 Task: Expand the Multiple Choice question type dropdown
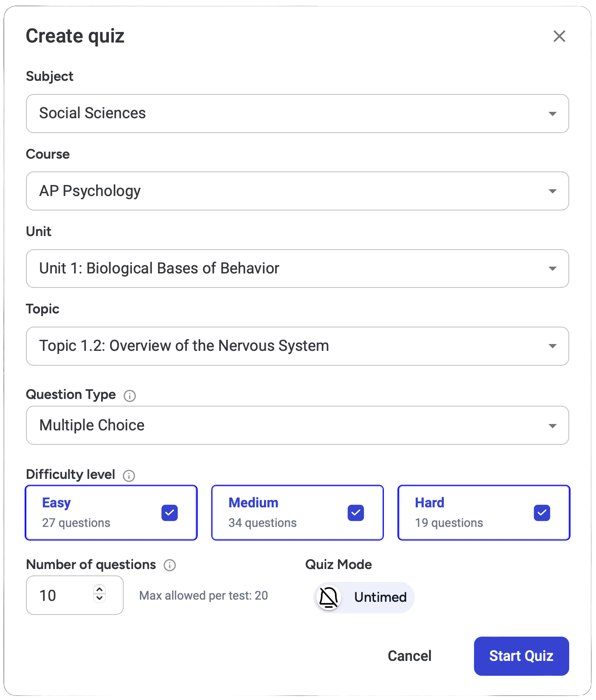pyautogui.click(x=297, y=425)
